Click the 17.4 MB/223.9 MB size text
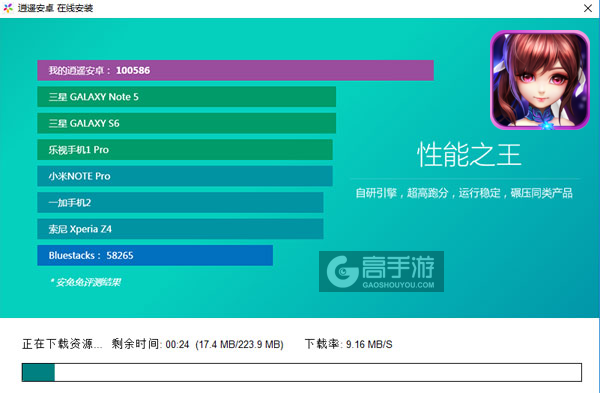600x393 pixels. [x=240, y=344]
